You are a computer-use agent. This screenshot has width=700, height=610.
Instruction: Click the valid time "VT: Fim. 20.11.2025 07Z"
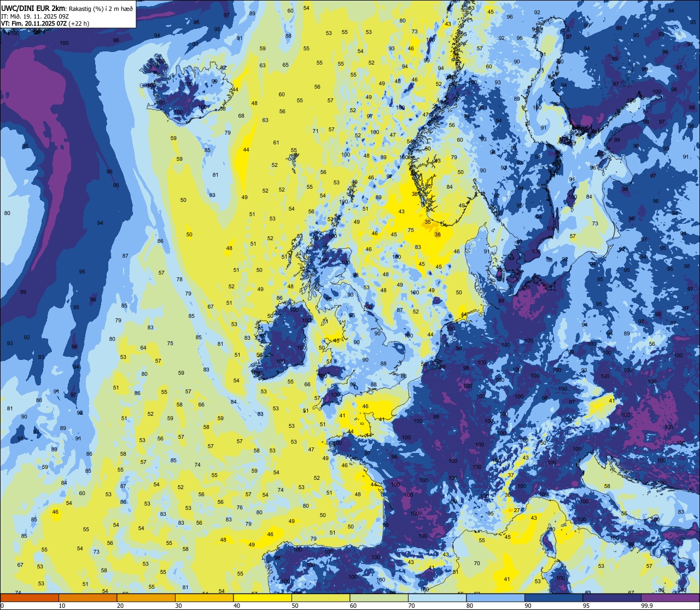click(x=34, y=24)
